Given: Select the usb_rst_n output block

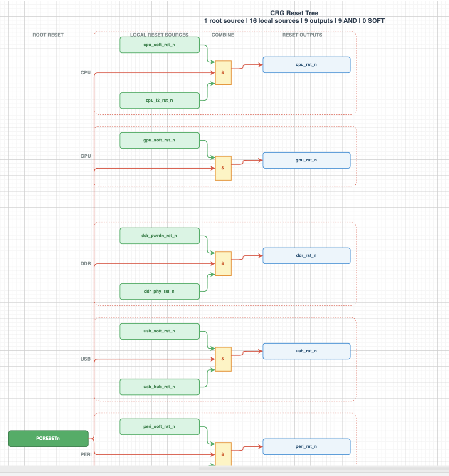Looking at the screenshot, I should tap(306, 351).
